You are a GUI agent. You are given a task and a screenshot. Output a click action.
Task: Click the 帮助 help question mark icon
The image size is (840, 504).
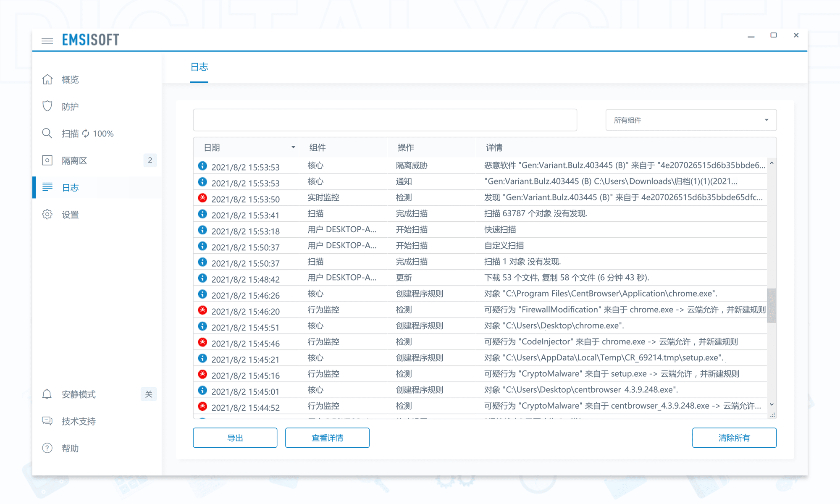(47, 448)
